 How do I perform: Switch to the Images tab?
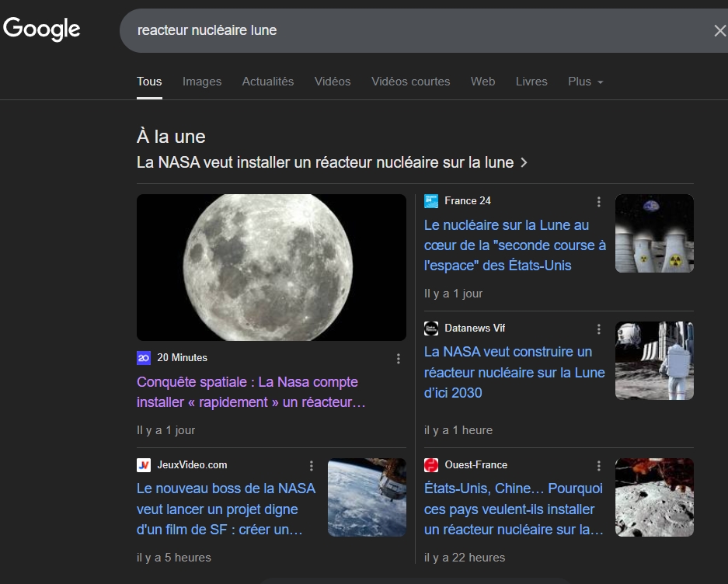click(202, 82)
